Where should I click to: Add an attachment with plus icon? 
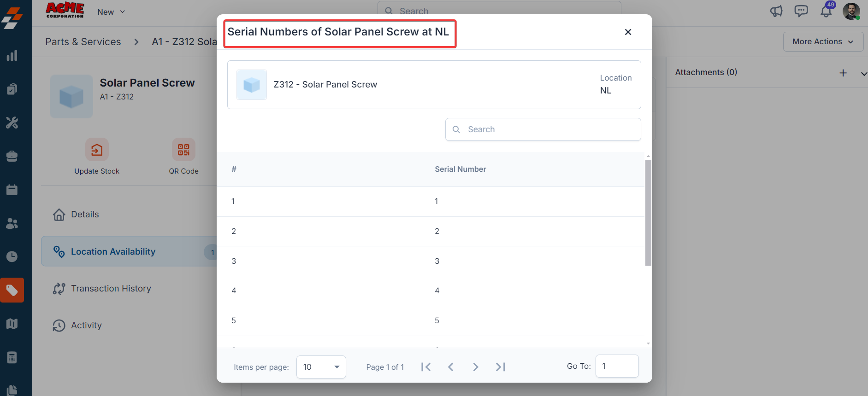843,73
